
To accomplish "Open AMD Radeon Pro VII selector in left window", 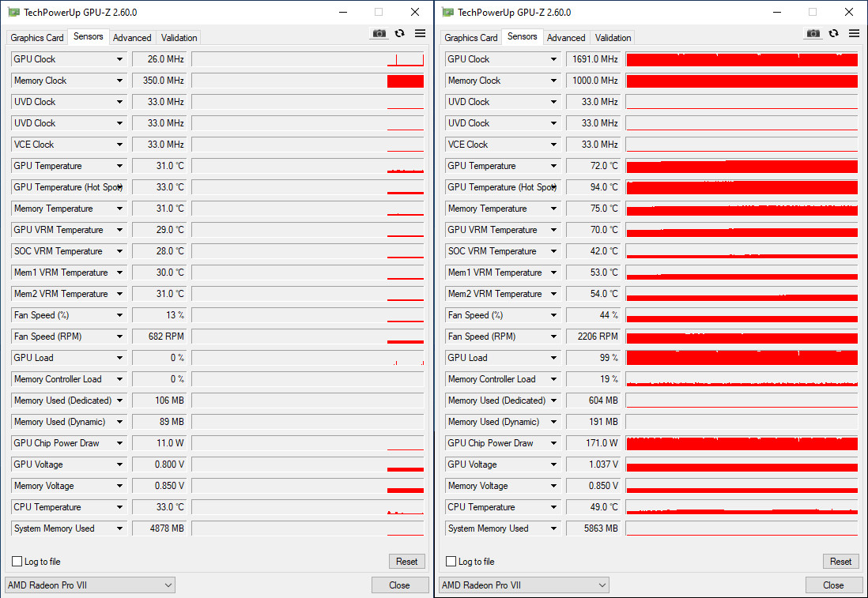I will coord(90,585).
